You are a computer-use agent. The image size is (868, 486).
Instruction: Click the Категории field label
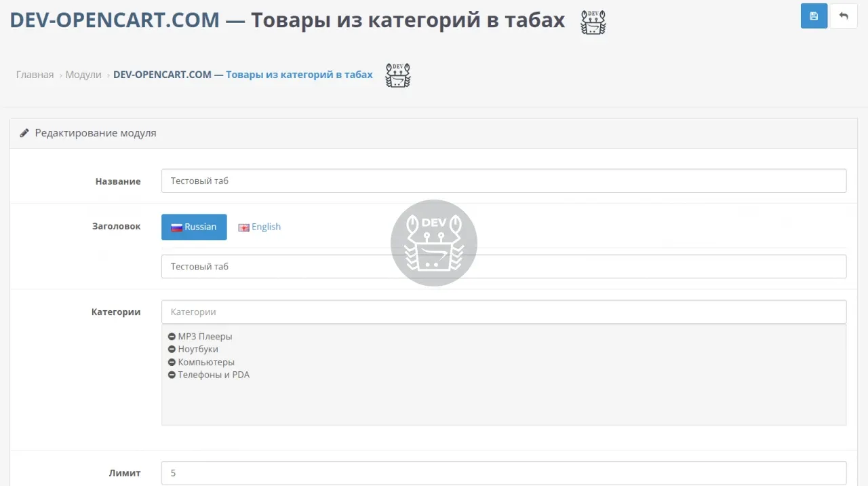point(116,312)
